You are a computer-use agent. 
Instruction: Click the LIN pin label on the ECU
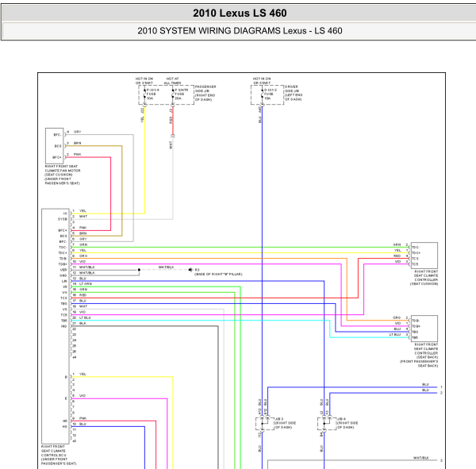[64, 281]
